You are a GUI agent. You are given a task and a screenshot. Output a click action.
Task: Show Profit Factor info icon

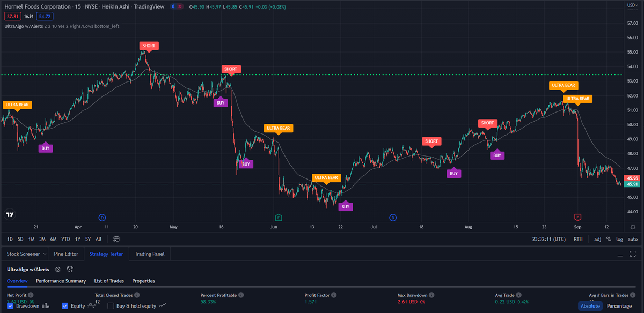(333, 295)
